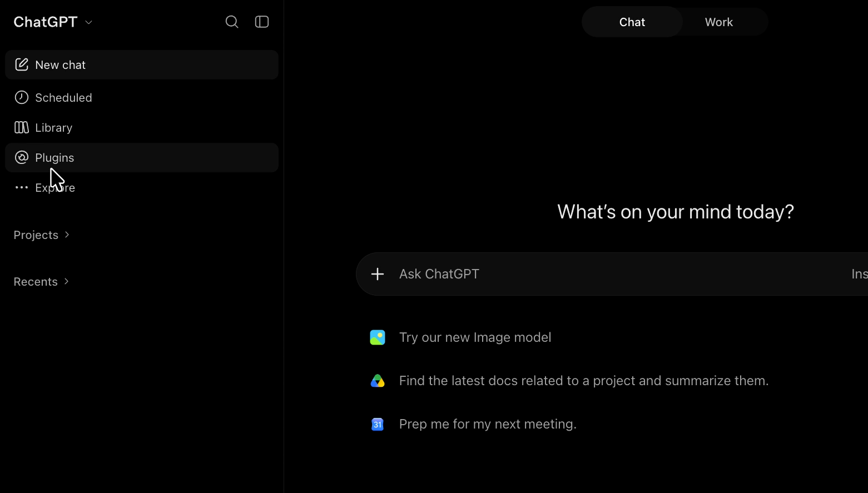Pick "Prep me for my next meeting"
This screenshot has width=868, height=493.
click(x=488, y=424)
